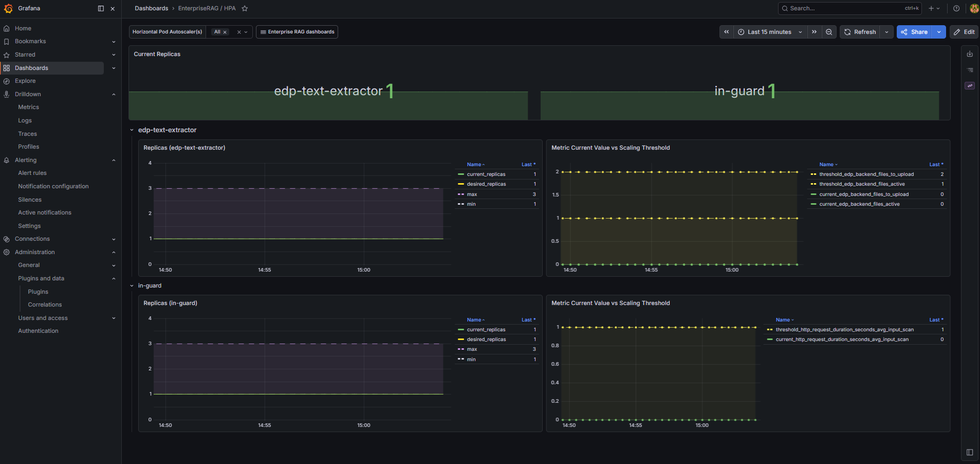Screen dimensions: 980x464
Task: Open the Dashboards section in sidebar
Action: pyautogui.click(x=31, y=68)
